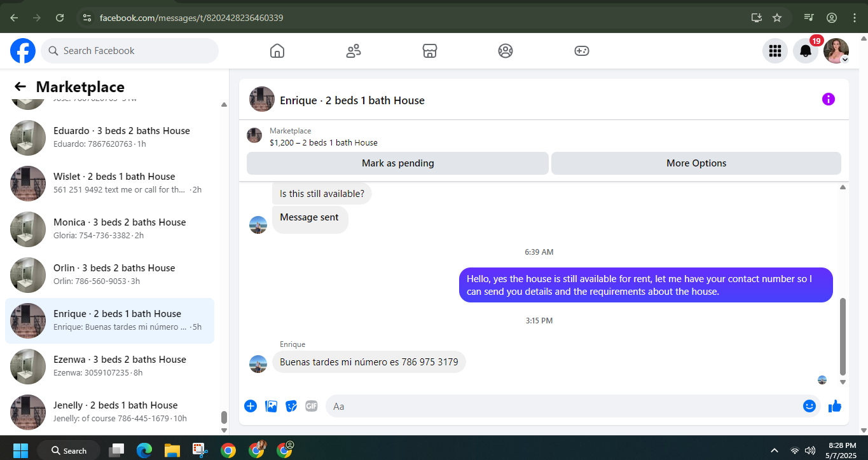This screenshot has width=868, height=460.
Task: Open the account profile picture menu
Action: pos(836,51)
